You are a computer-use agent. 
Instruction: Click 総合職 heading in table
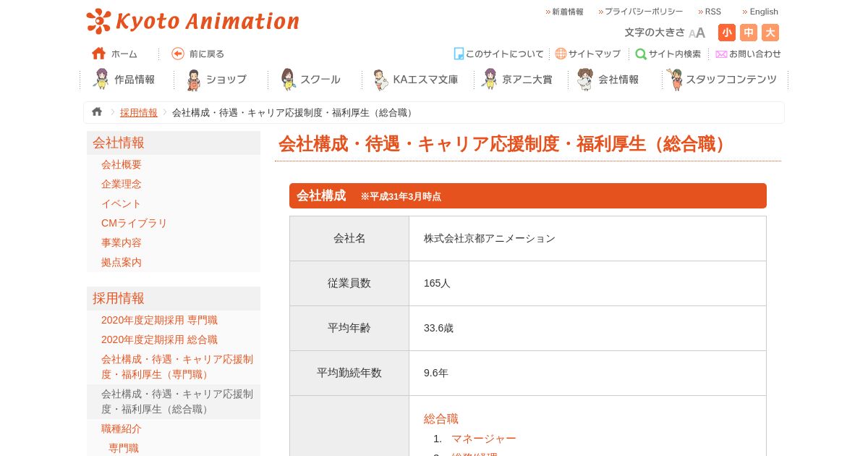click(x=441, y=418)
